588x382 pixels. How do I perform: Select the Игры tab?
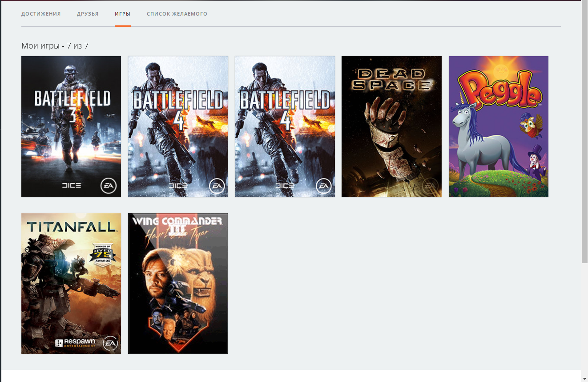[x=123, y=14]
